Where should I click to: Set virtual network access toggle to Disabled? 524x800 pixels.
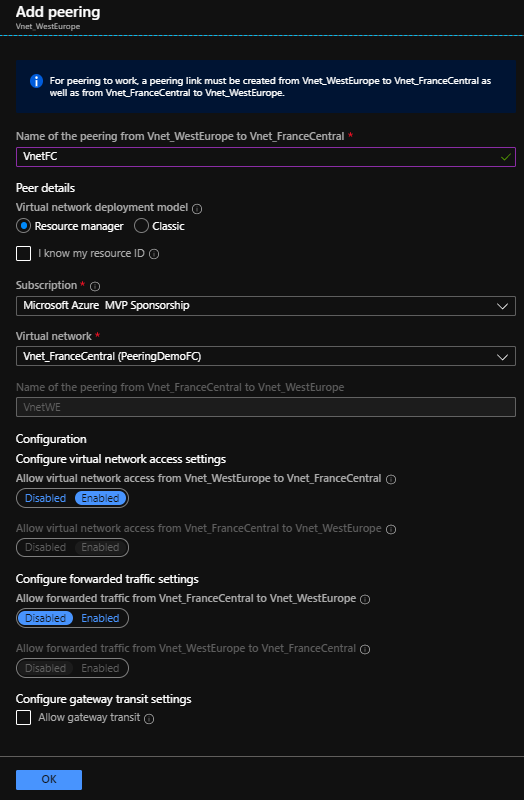click(45, 498)
